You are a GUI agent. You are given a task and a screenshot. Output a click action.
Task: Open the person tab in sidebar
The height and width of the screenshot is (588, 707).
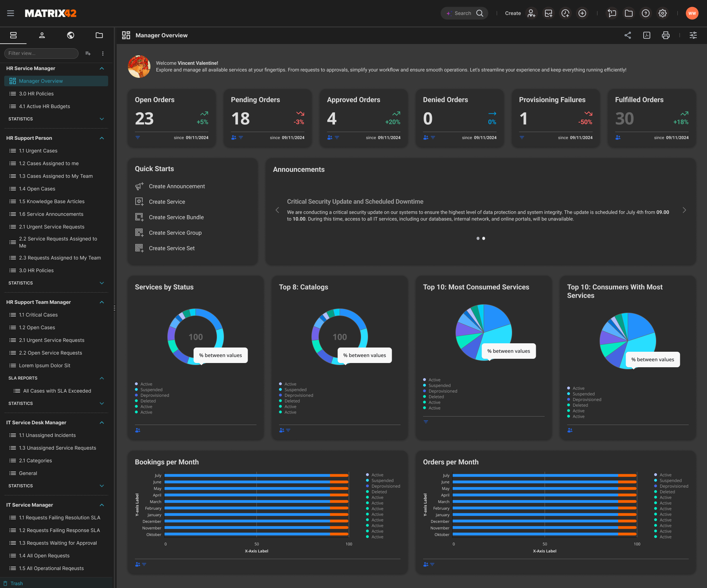coord(42,35)
